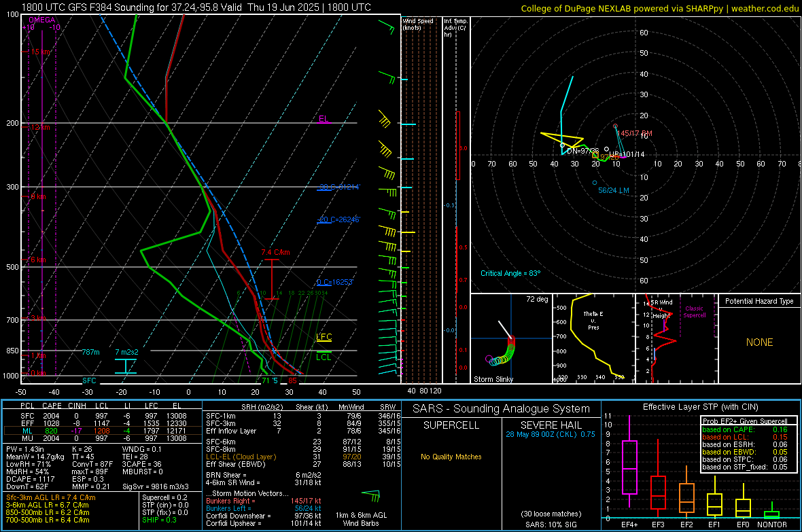This screenshot has width=802, height=532.
Task: Click the (30 loose matches) text
Action: [551, 514]
